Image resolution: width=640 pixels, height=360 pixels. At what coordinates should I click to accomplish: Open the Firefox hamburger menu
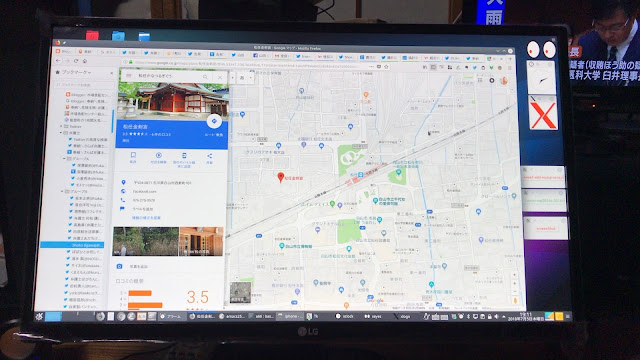pos(509,68)
